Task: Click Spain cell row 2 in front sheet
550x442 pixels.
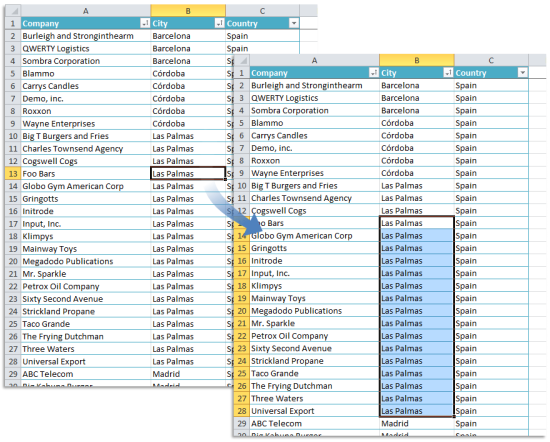Action: click(x=491, y=86)
